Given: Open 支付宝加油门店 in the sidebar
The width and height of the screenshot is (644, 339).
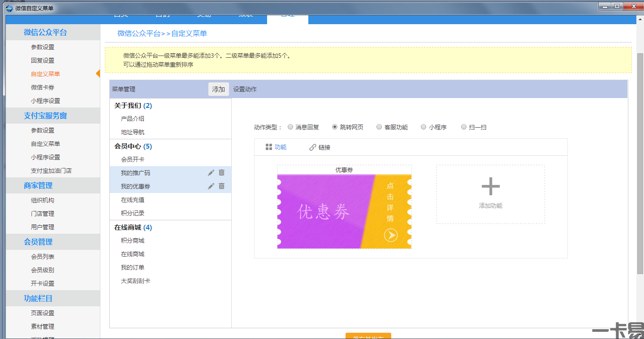Looking at the screenshot, I should pyautogui.click(x=51, y=171).
